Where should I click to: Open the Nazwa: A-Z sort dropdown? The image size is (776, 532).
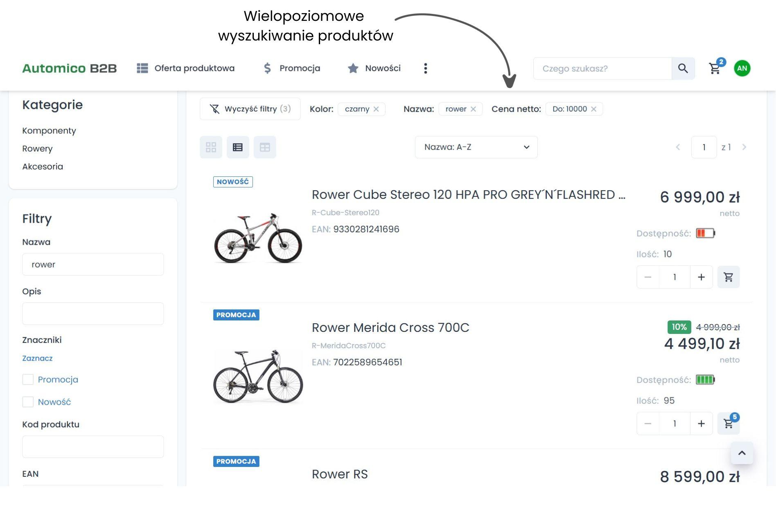pos(476,147)
